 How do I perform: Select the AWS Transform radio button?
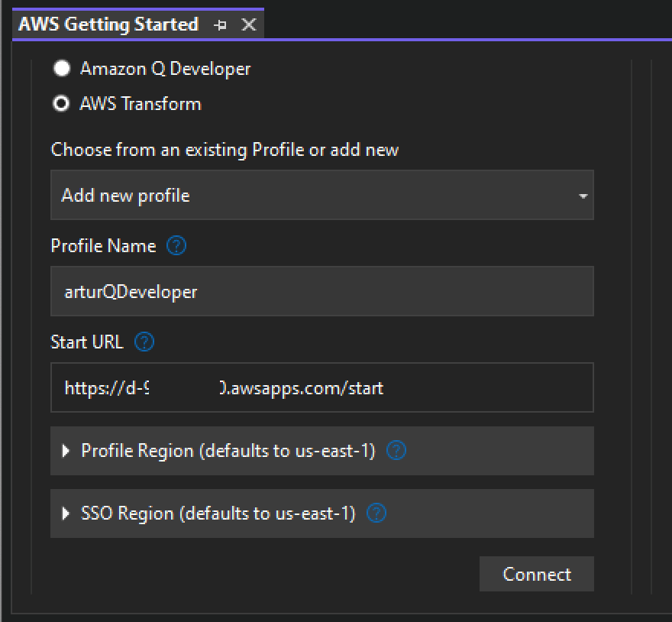(x=61, y=103)
